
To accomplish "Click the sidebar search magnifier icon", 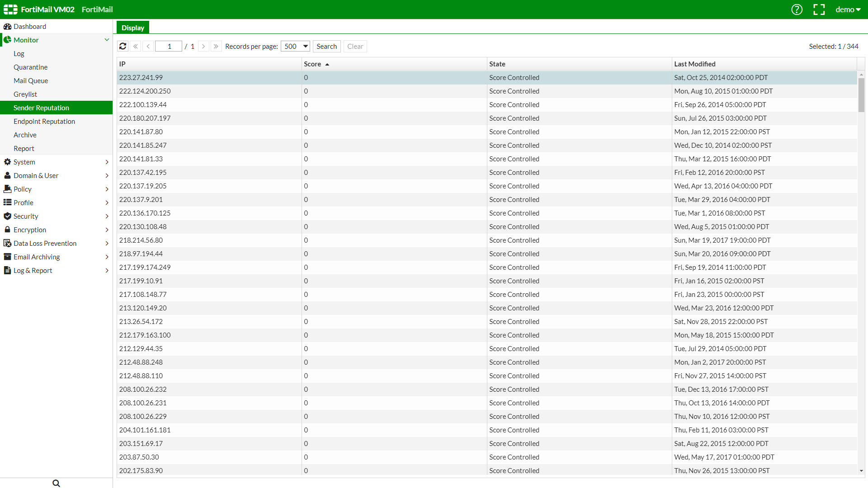I will pyautogui.click(x=56, y=483).
